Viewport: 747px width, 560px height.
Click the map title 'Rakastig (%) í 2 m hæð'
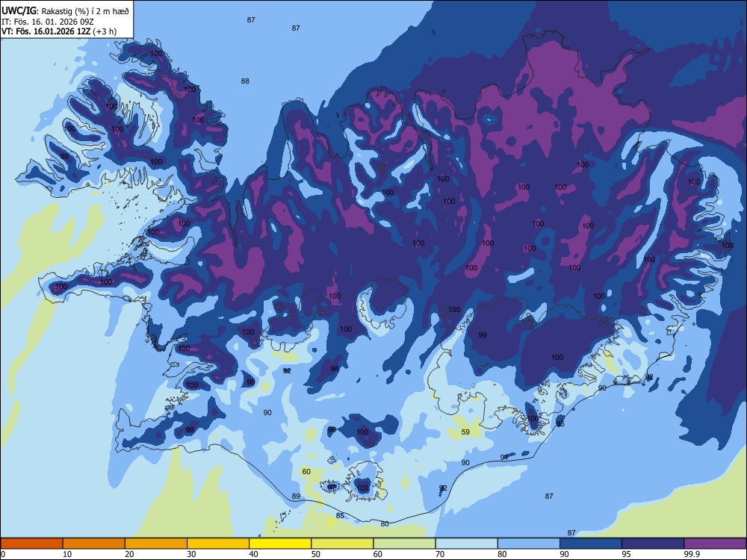(85, 11)
